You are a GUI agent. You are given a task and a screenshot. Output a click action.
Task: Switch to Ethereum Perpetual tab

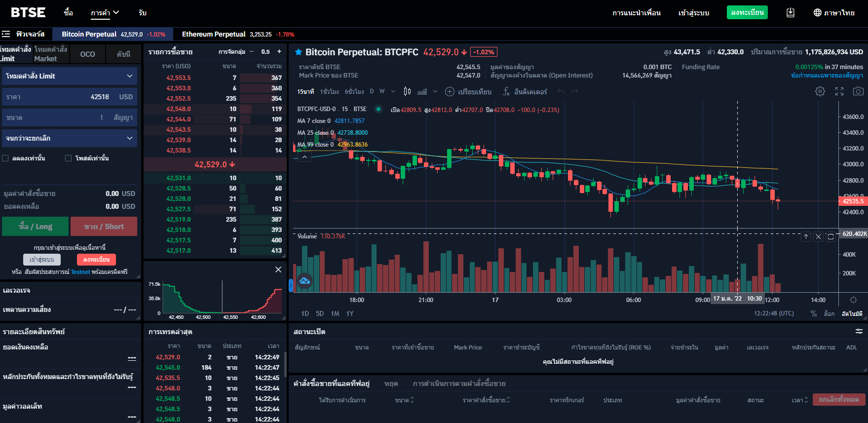pos(238,34)
